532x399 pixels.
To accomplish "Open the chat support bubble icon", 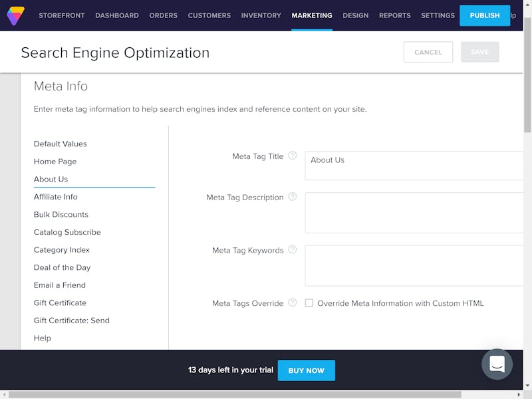I will click(497, 364).
